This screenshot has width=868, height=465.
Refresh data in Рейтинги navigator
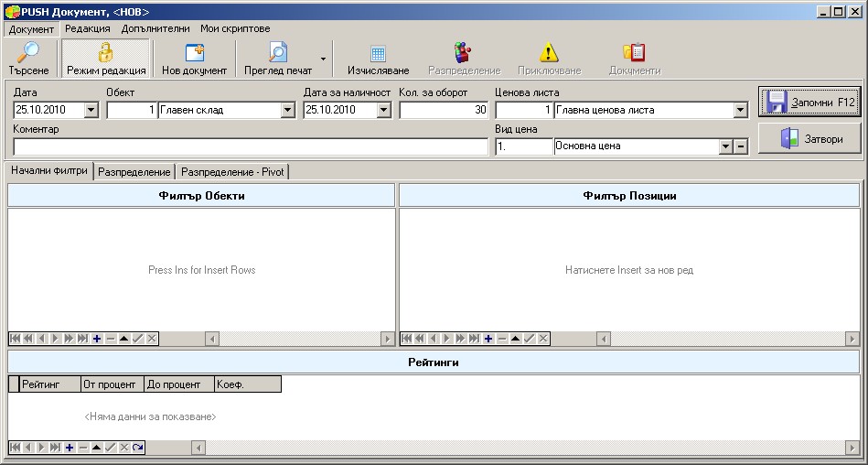click(138, 448)
